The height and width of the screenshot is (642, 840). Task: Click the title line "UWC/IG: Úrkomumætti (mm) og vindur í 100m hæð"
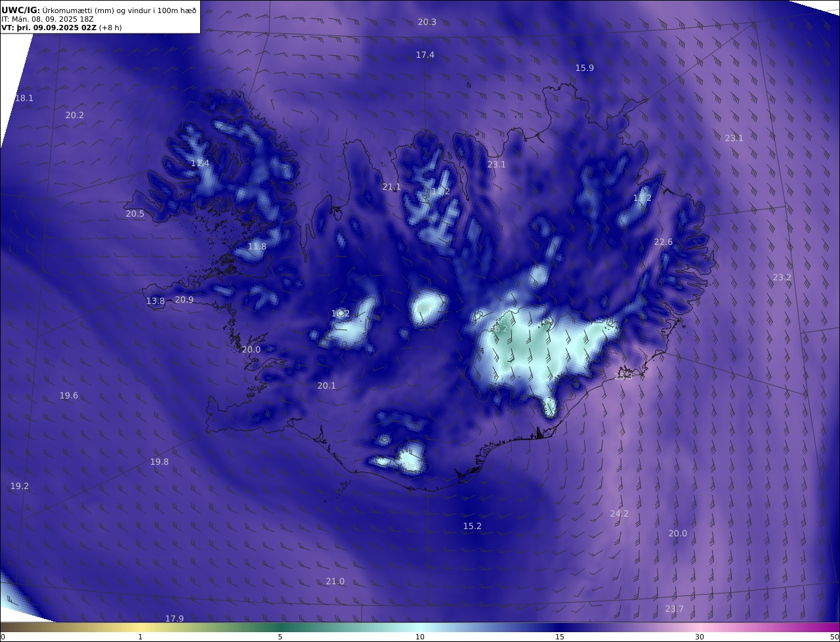click(98, 10)
